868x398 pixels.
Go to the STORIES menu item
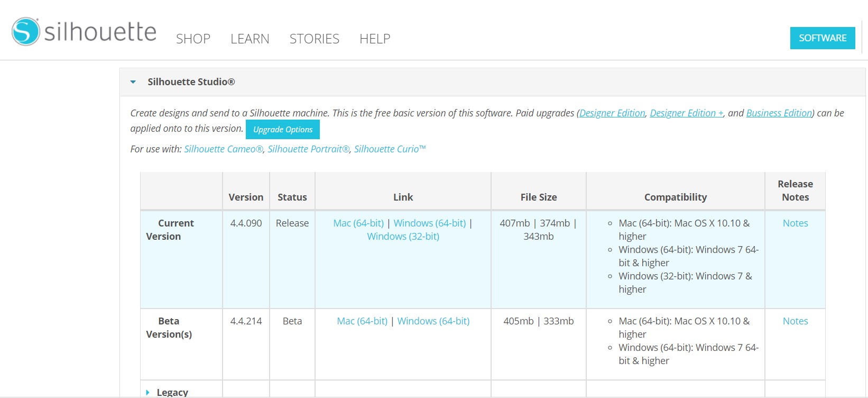click(314, 39)
